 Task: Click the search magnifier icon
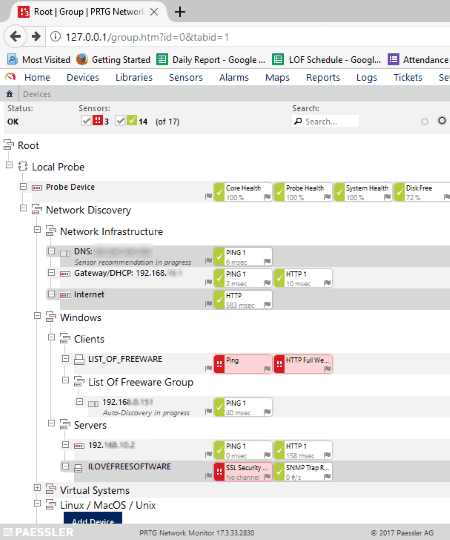tap(298, 121)
